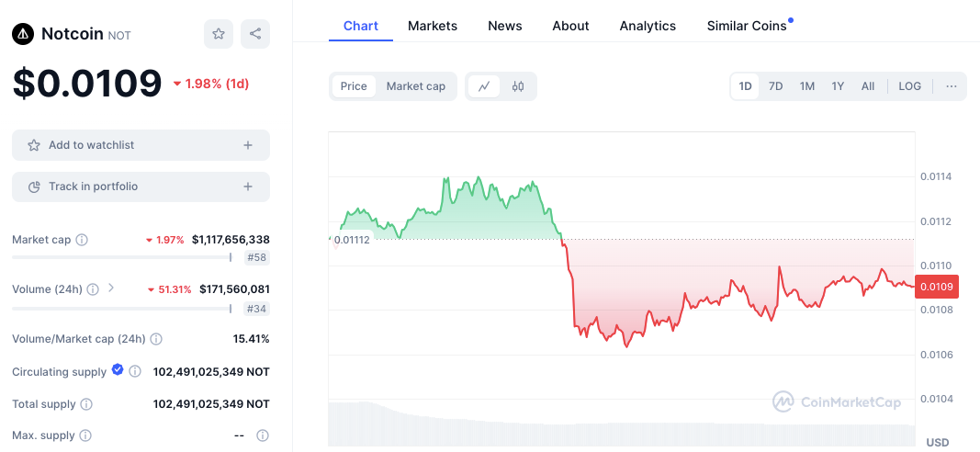Click the current price label 0.0109 on chart
Image resolution: width=980 pixels, height=452 pixels.
936,287
